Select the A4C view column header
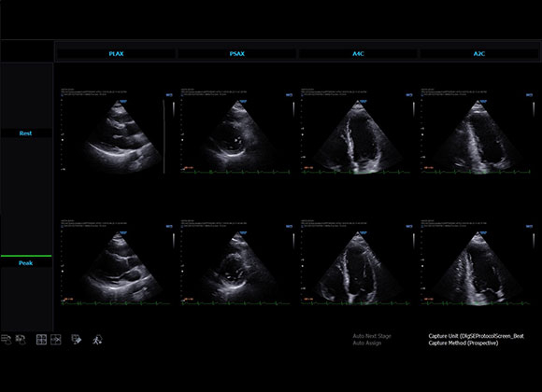Screen dimensions: 542x392 pyautogui.click(x=358, y=54)
